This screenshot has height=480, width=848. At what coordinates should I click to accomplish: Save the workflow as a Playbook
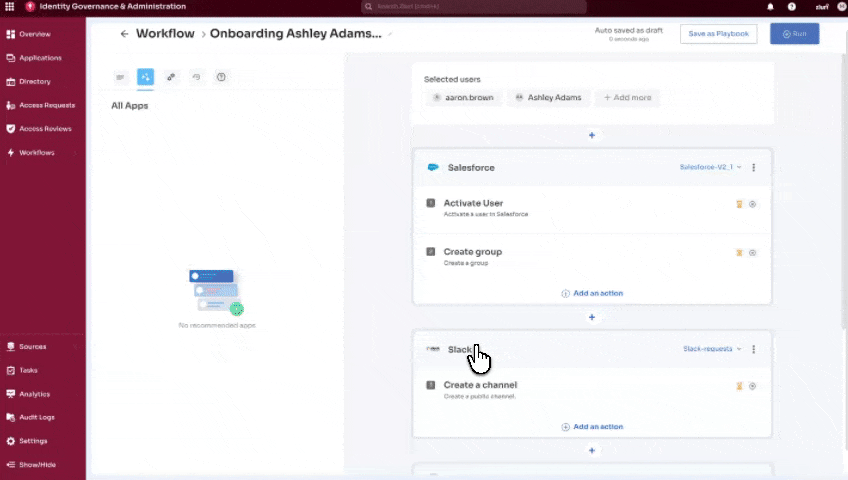point(718,34)
